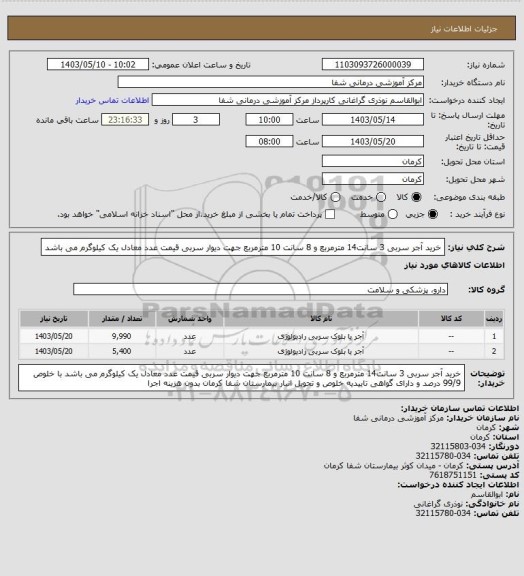524x576 pixels.
Task: Click the request creator name field
Action: (288, 100)
